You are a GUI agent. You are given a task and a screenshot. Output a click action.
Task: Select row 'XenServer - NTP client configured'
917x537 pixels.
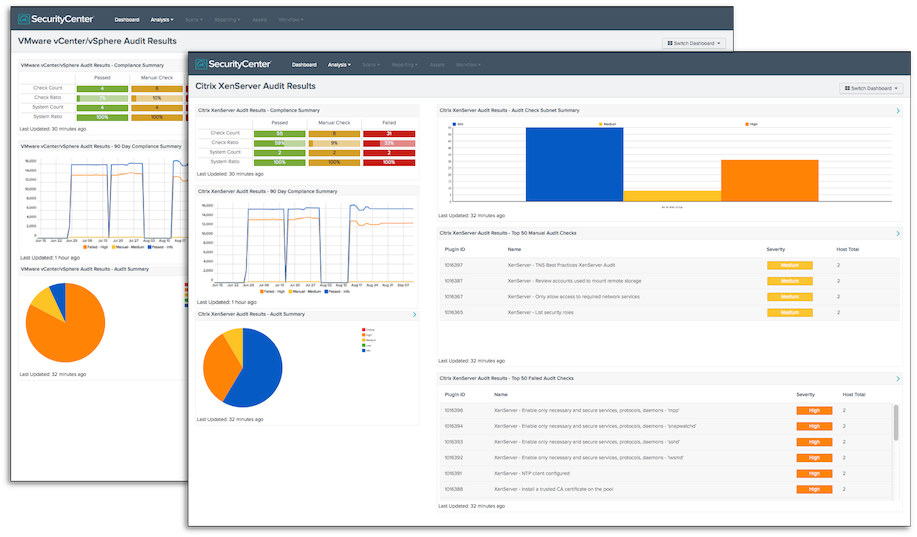pyautogui.click(x=666, y=474)
